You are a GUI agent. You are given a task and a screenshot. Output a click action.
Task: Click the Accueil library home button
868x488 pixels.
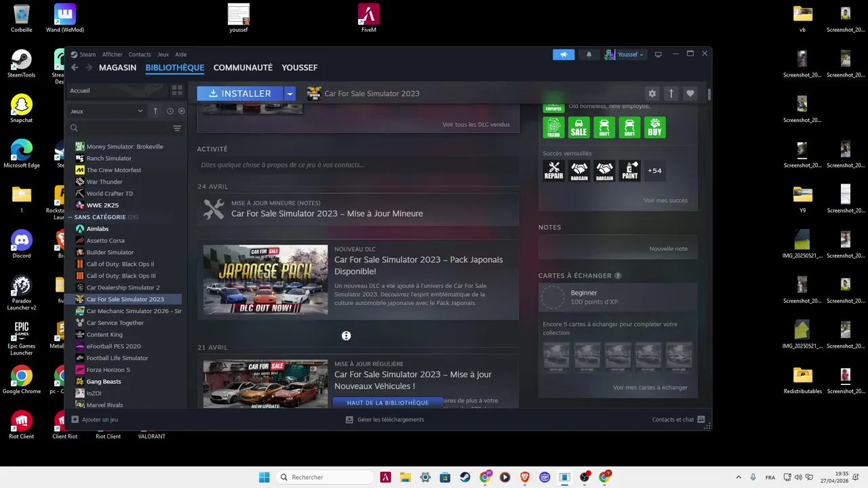(x=117, y=90)
